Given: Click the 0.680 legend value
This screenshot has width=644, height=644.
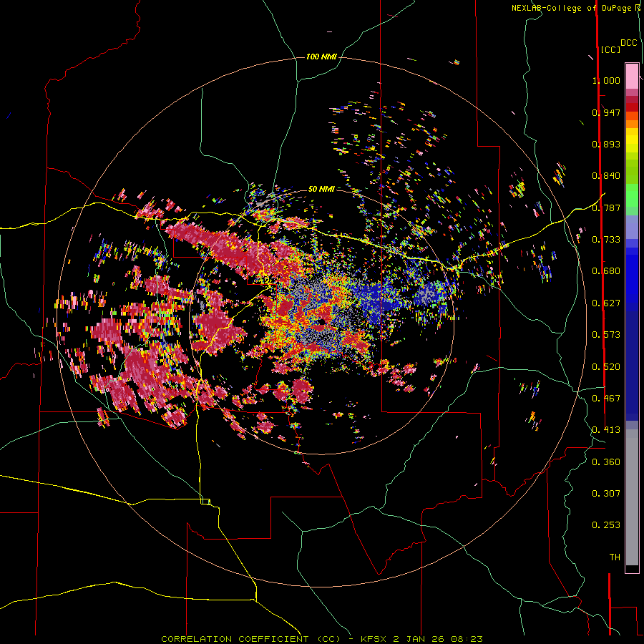Looking at the screenshot, I should coord(606,271).
